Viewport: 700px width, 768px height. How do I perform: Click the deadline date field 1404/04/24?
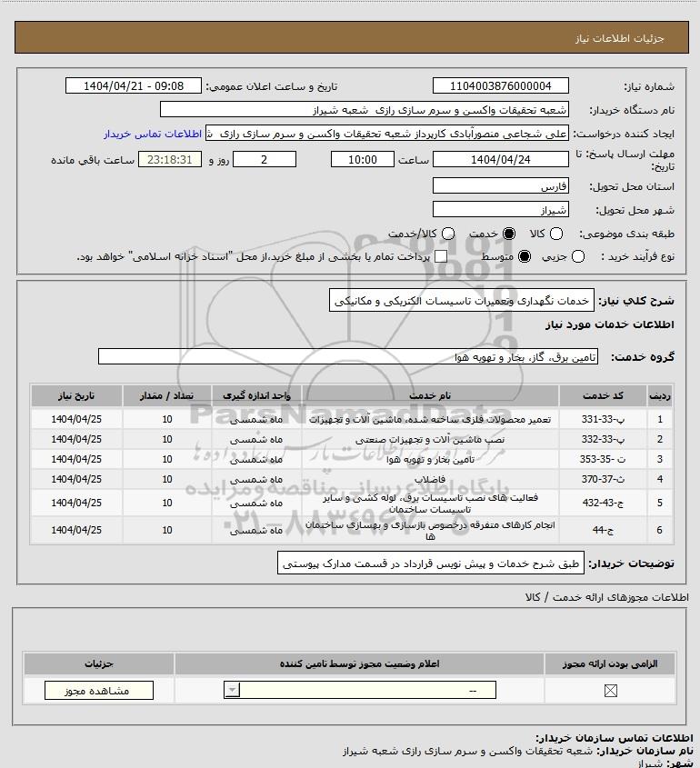tap(501, 160)
